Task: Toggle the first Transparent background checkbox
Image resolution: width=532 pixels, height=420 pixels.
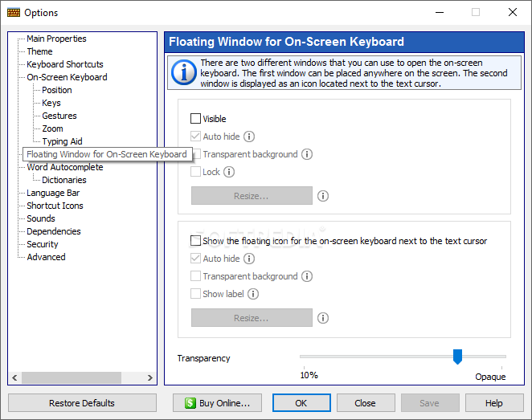Action: pyautogui.click(x=197, y=154)
